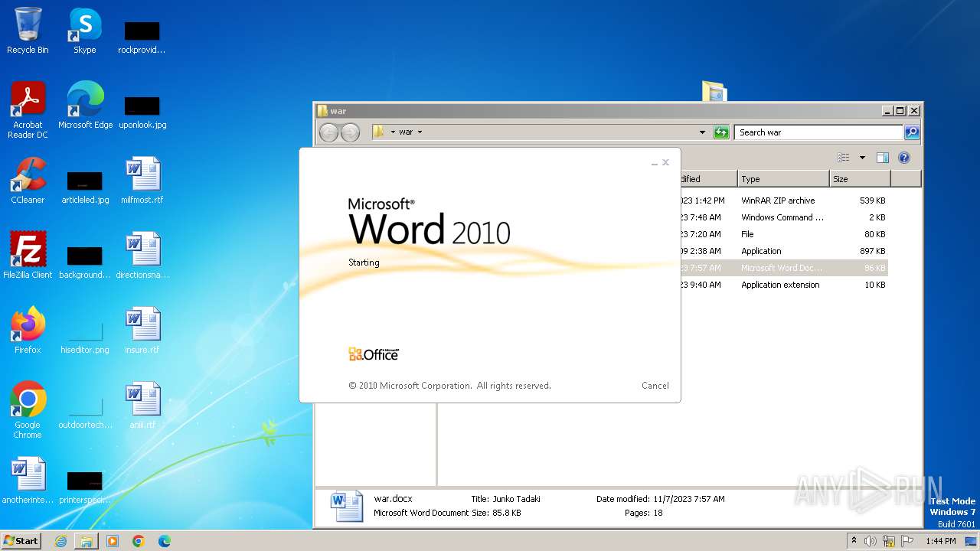Select the 897 KB Application row
The image size is (980, 551).
click(782, 251)
